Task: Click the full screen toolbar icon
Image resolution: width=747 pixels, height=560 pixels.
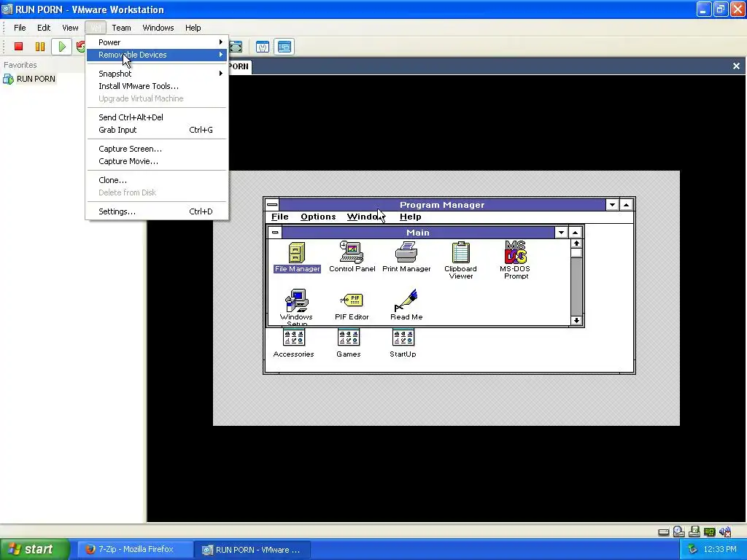Action: coord(236,47)
